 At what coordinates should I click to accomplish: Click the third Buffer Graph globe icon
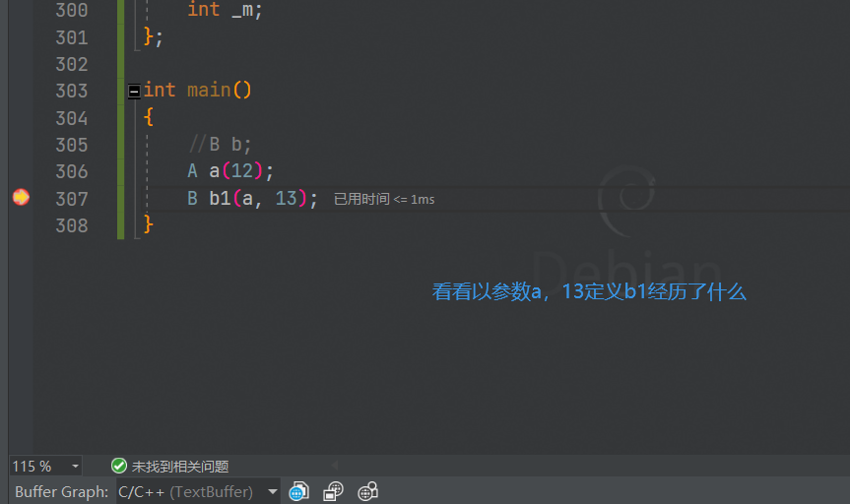coord(367,491)
